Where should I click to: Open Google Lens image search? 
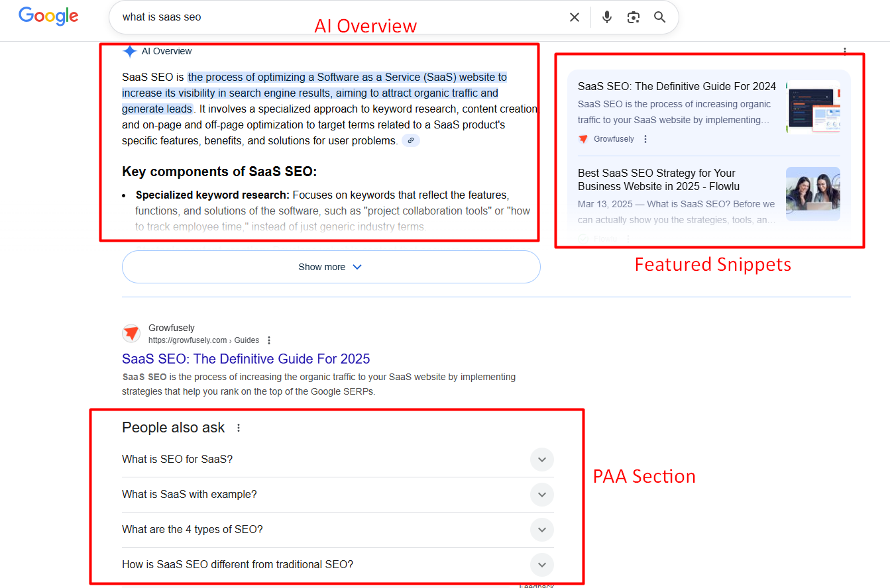633,17
